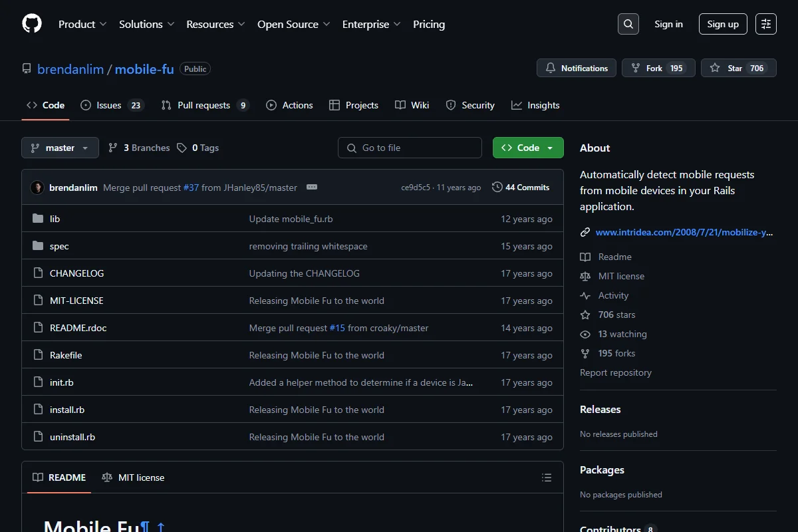This screenshot has width=798, height=532.
Task: Expand the green Code dropdown button
Action: tap(528, 148)
